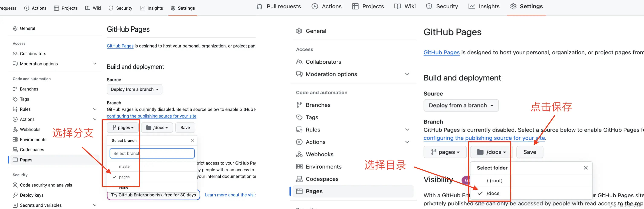This screenshot has width=644, height=209.
Task: Click Save button in right screenshot
Action: click(x=530, y=152)
